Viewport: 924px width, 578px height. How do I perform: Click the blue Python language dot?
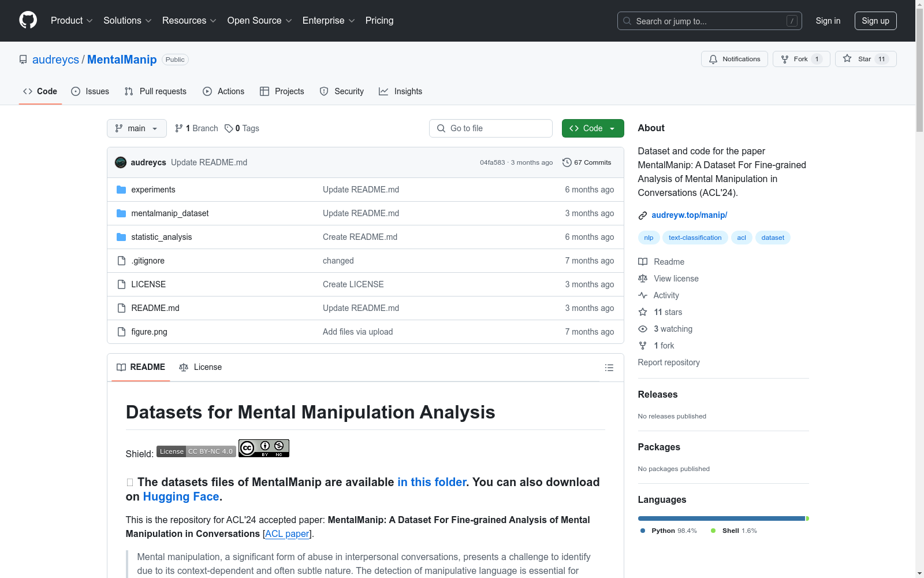643,531
